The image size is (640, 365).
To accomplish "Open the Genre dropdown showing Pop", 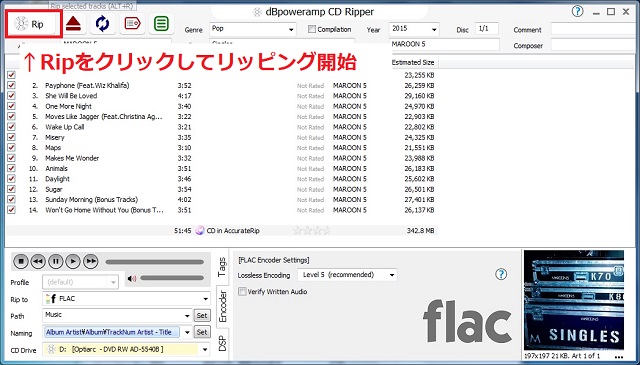I will [253, 29].
